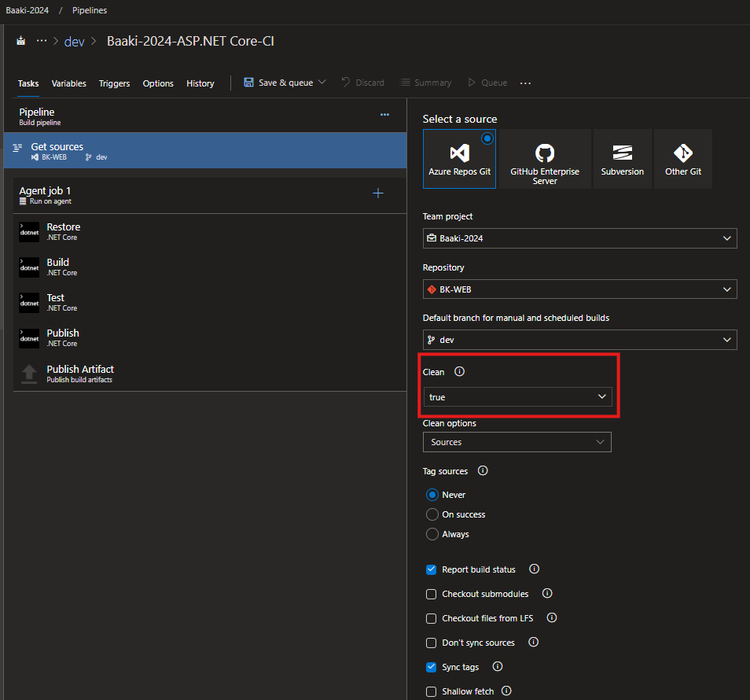Open the toolbar more actions ellipsis
The image size is (750, 700).
(x=525, y=83)
